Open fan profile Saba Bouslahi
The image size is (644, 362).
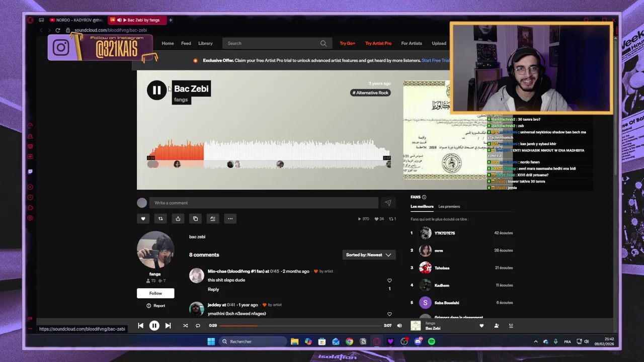click(447, 303)
